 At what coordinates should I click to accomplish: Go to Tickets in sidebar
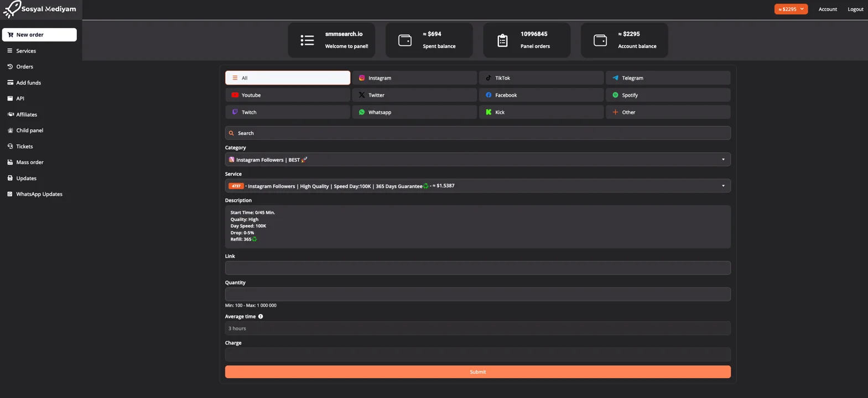click(x=24, y=146)
